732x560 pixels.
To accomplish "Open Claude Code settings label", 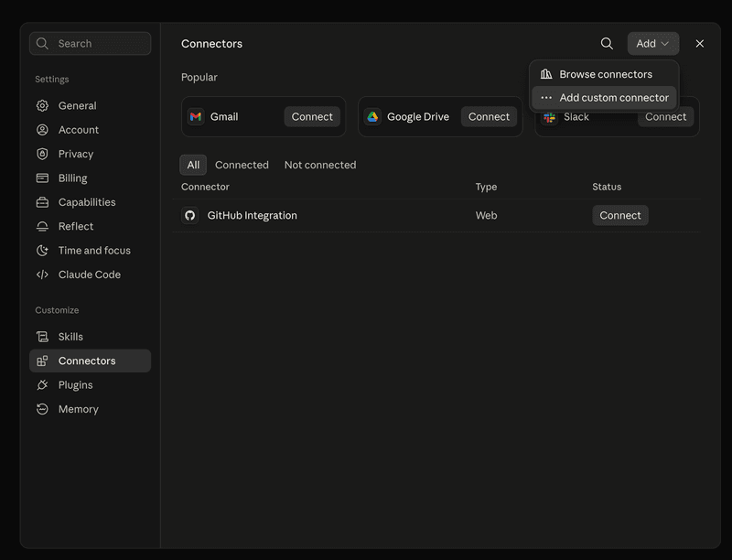I will [90, 275].
